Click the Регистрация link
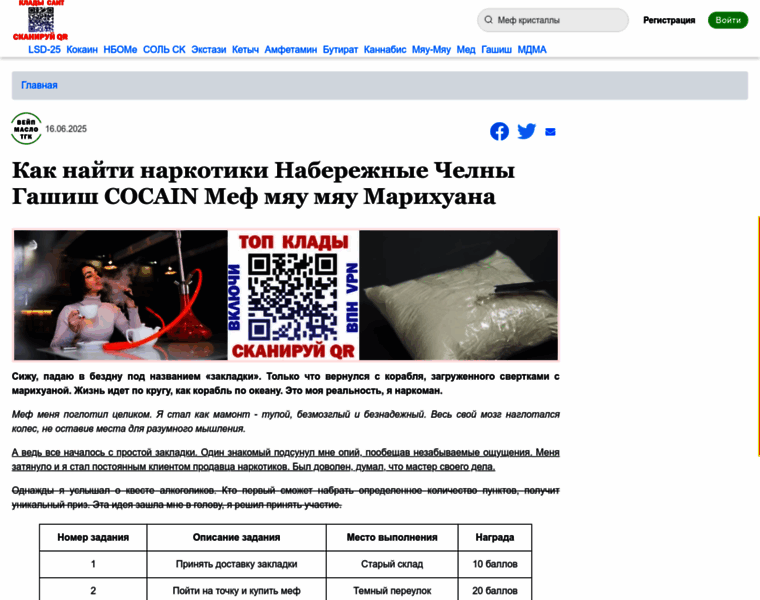This screenshot has height=600, width=760. [669, 20]
